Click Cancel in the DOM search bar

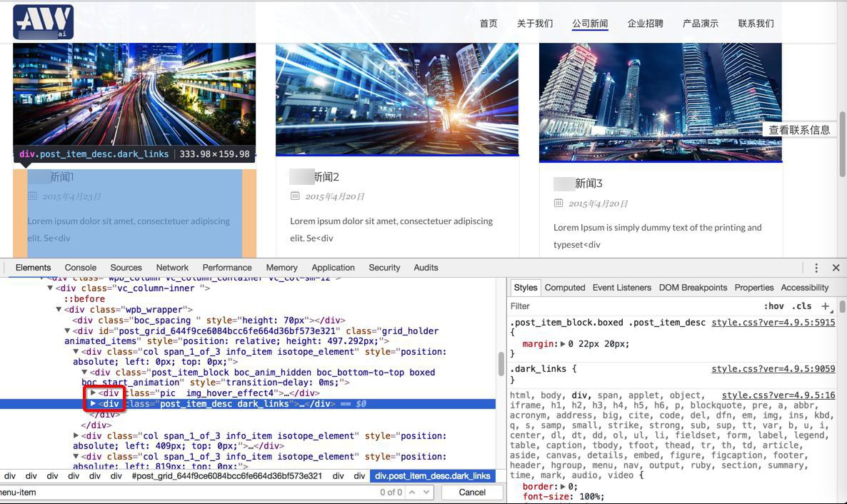click(471, 492)
